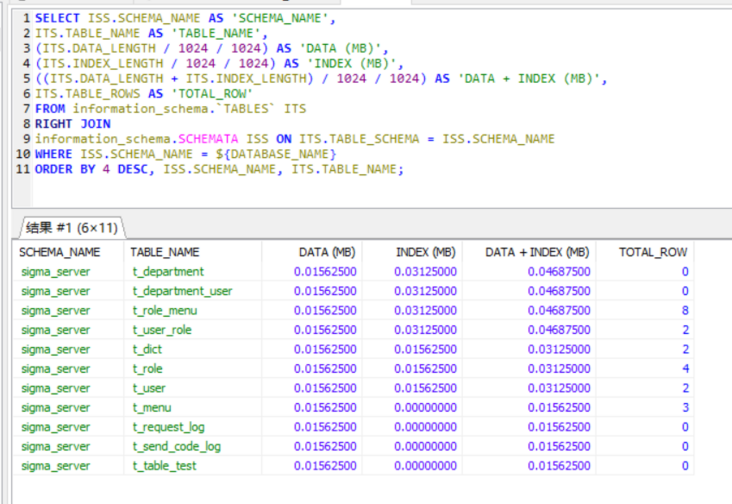Viewport: 732px width, 504px height.
Task: Select the t_send_code_log table name cell
Action: (x=177, y=446)
